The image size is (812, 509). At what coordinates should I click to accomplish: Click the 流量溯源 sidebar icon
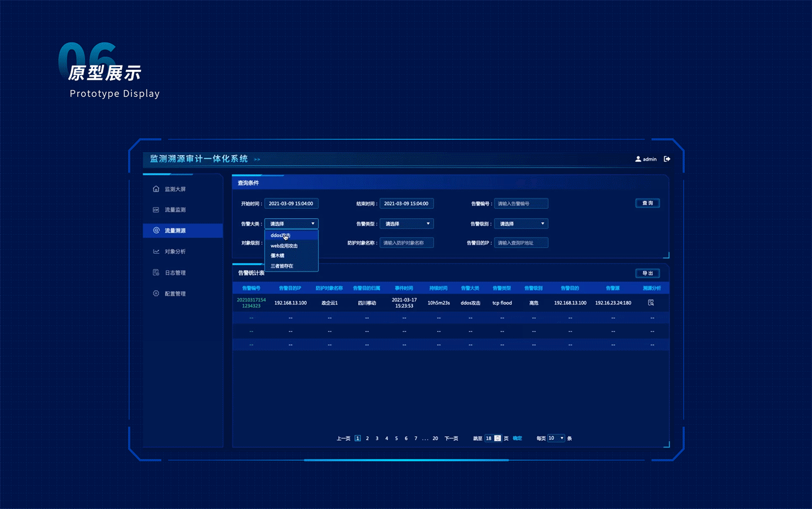coord(156,230)
